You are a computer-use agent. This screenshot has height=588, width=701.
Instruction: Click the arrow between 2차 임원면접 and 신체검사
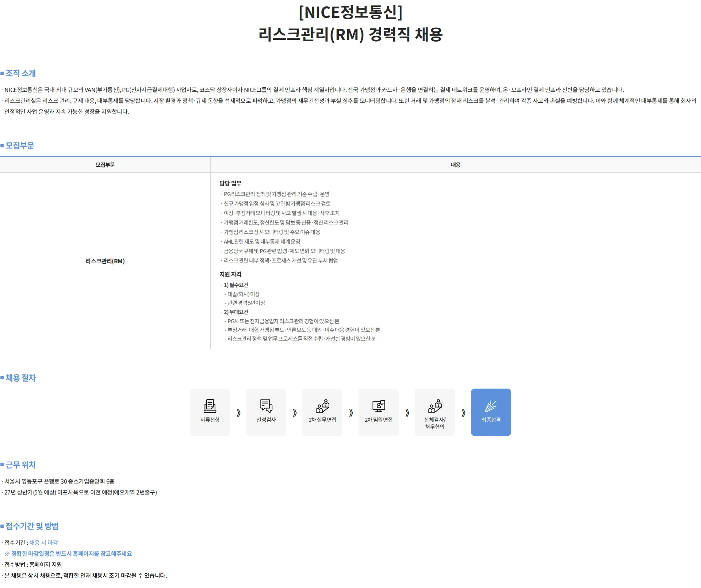tap(407, 413)
